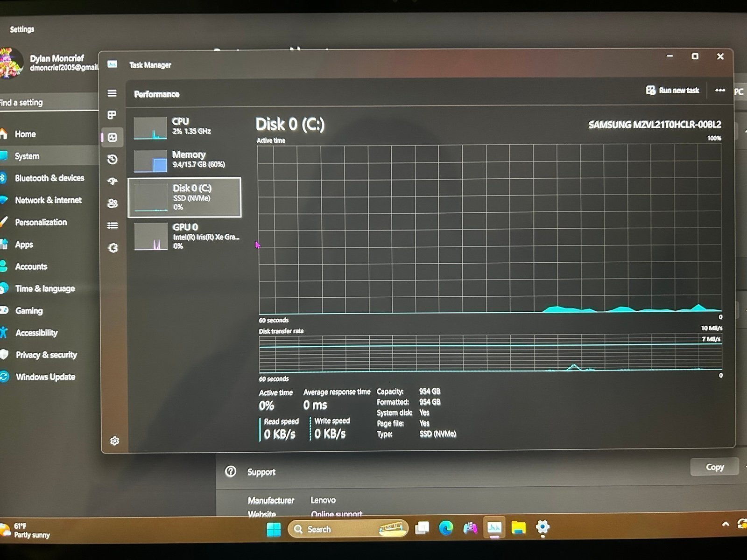Click the Read speed 0 KB/s value
Image resolution: width=747 pixels, height=560 pixels.
280,434
